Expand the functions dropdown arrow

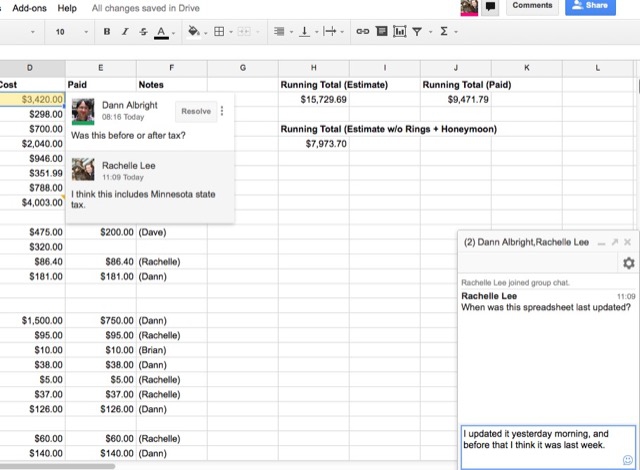pyautogui.click(x=456, y=32)
